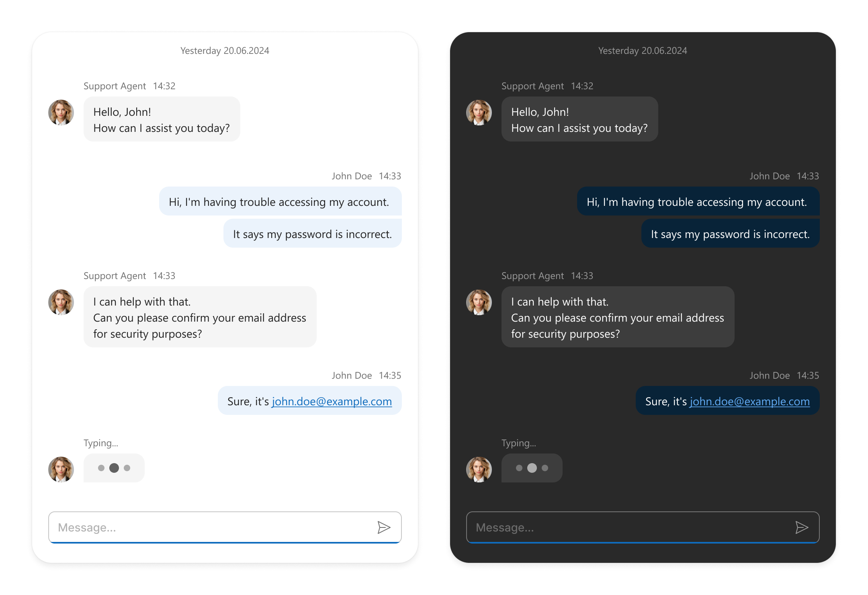Click the typing indicator animation (dark theme)
The height and width of the screenshot is (595, 868).
532,468
